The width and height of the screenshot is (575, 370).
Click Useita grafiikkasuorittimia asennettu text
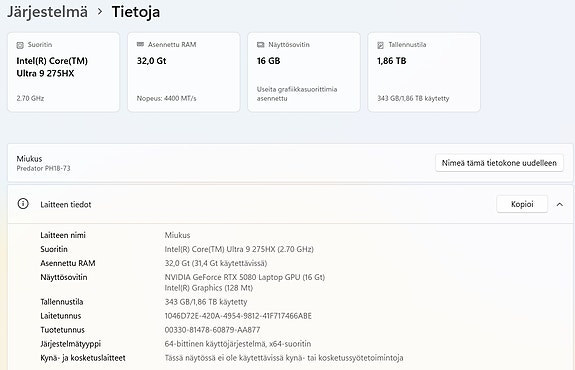tap(297, 94)
